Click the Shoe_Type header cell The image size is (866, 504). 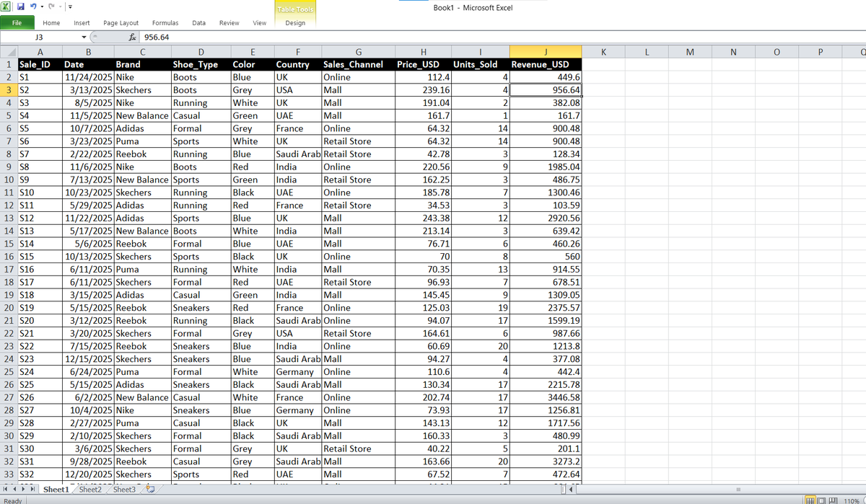click(x=201, y=64)
